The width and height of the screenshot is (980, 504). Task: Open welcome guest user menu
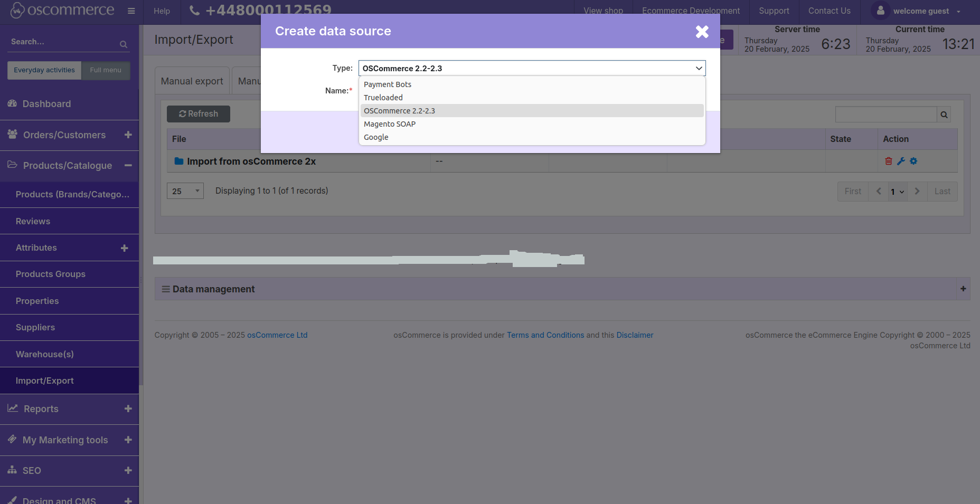(927, 11)
